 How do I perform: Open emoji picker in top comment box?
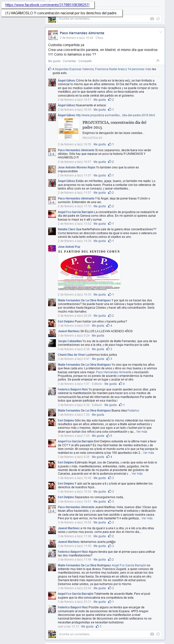[158, 19]
